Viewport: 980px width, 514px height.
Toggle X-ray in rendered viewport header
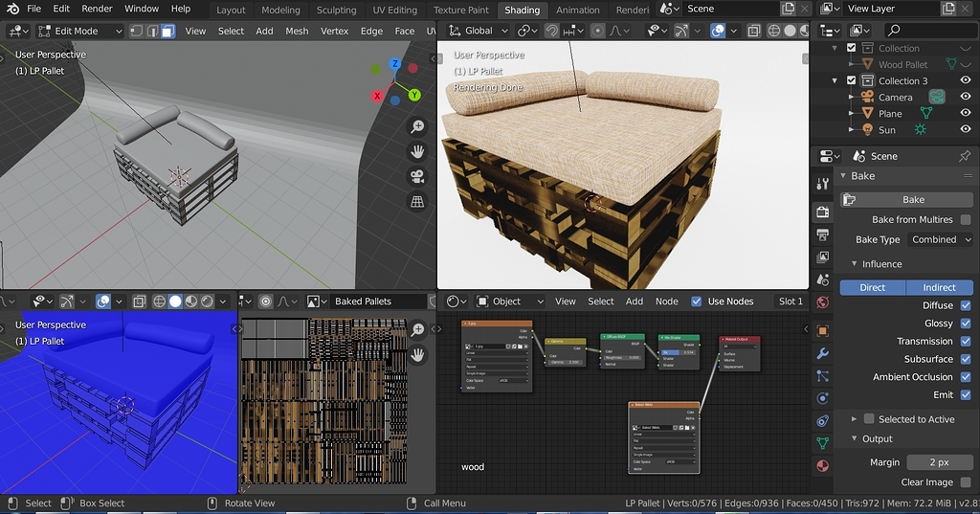pyautogui.click(x=754, y=31)
